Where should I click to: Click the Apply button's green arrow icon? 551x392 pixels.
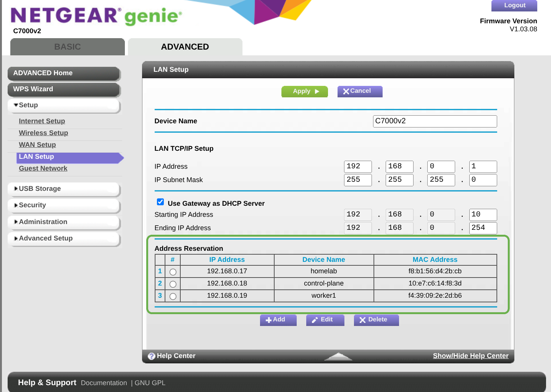[316, 91]
